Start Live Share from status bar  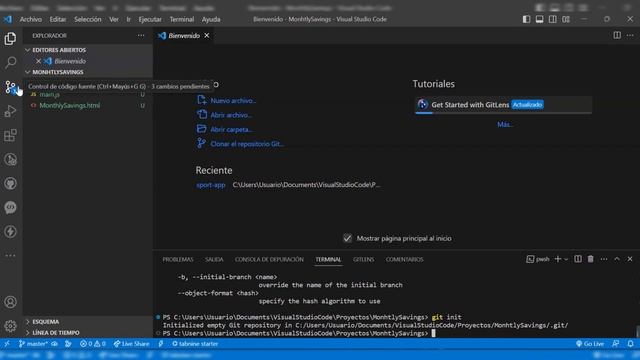(x=131, y=344)
